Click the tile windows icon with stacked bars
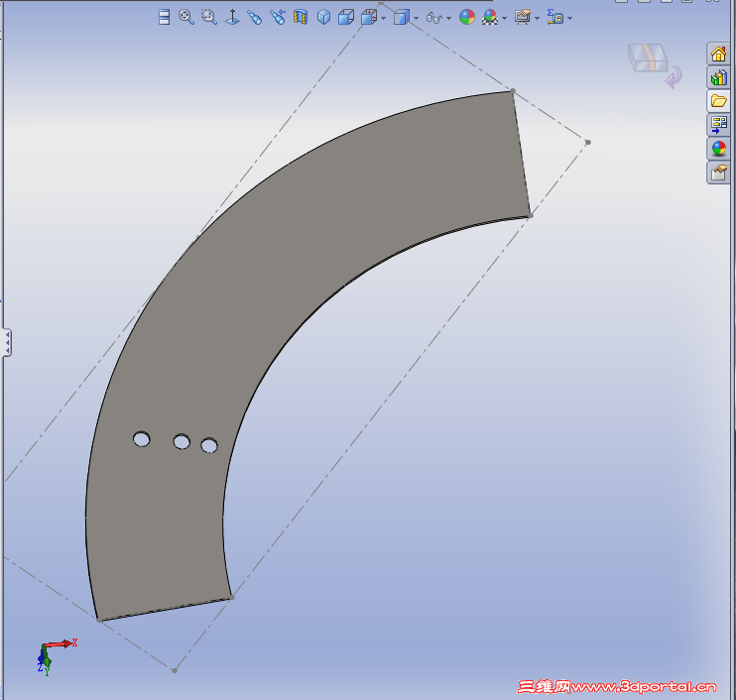The height and width of the screenshot is (700, 736). coord(164,18)
